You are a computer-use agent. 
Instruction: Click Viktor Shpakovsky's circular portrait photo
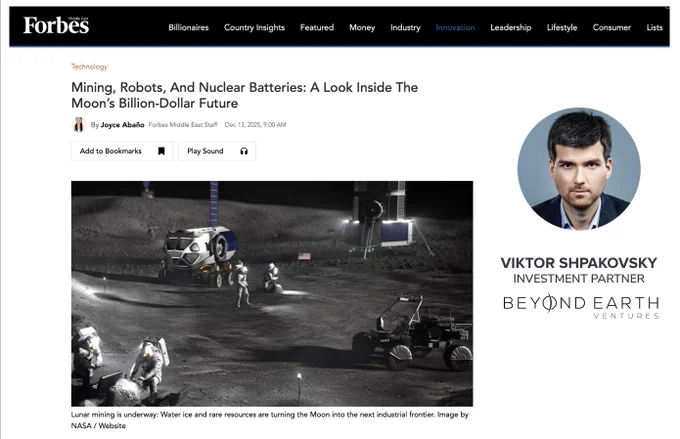pos(579,169)
